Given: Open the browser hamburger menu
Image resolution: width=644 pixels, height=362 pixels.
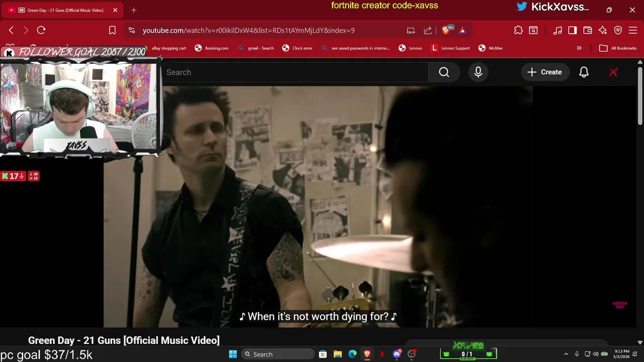Looking at the screenshot, I should coord(633,30).
